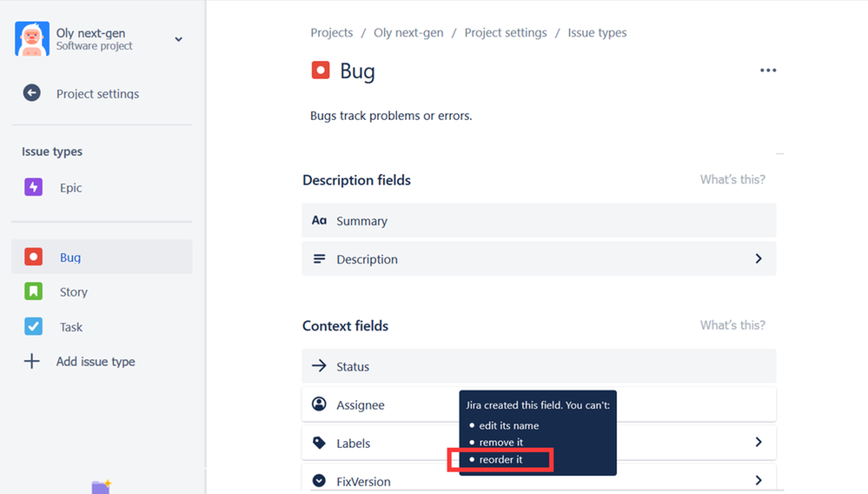Click the Software project subtitle
Viewport: 868px width, 494px height.
click(x=94, y=46)
